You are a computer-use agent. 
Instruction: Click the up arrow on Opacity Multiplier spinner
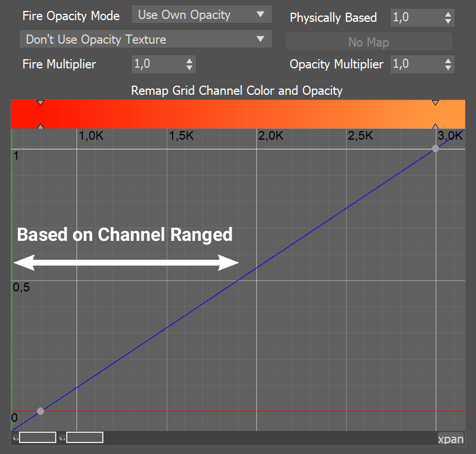pyautogui.click(x=449, y=61)
